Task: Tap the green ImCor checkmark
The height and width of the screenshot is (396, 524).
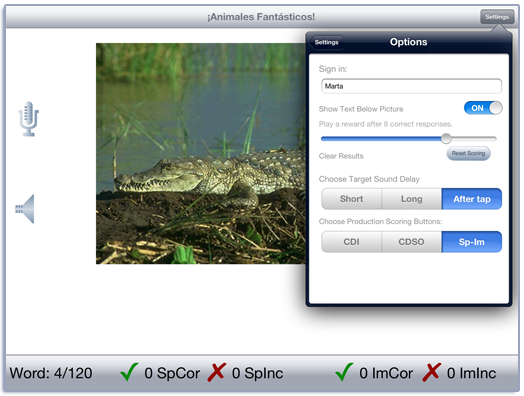Action: pos(344,372)
